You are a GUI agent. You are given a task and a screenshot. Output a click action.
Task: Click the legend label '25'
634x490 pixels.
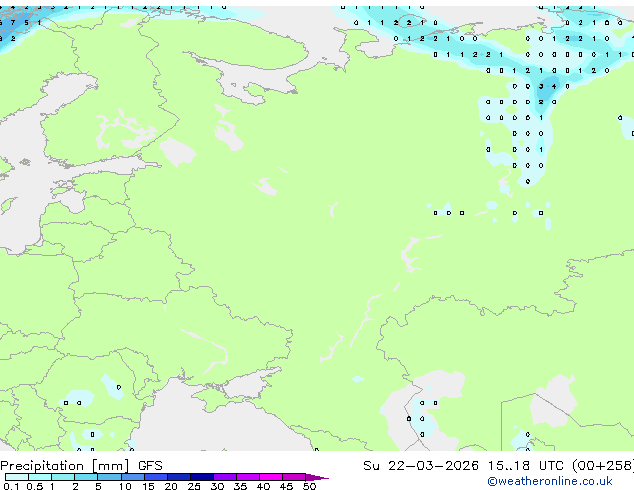pyautogui.click(x=194, y=486)
